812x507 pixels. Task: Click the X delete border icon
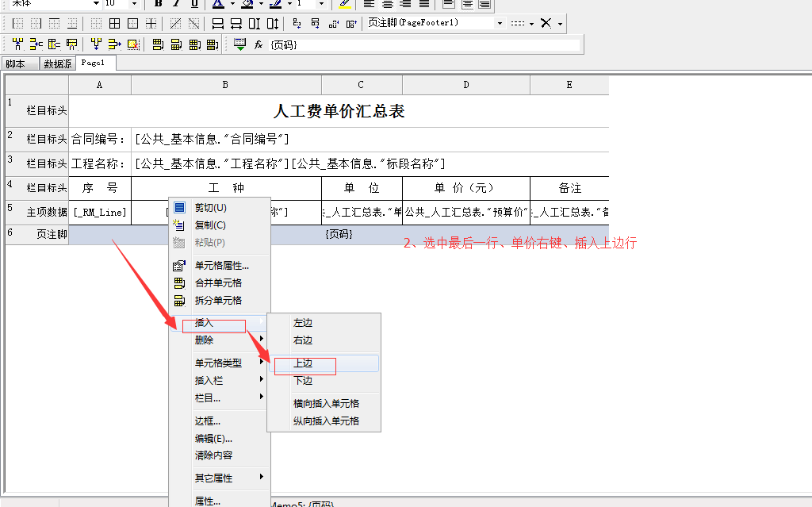[546, 23]
